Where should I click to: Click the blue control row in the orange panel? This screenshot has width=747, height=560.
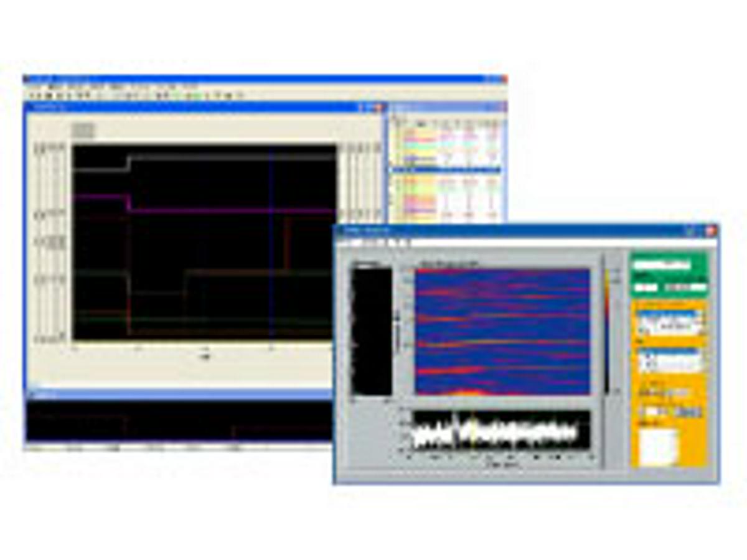pyautogui.click(x=671, y=413)
